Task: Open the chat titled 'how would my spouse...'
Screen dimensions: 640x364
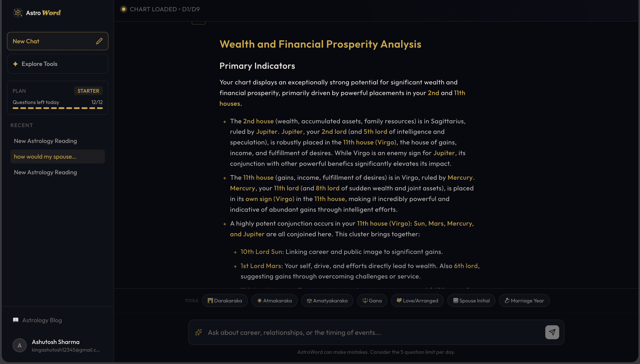Action: [57, 156]
